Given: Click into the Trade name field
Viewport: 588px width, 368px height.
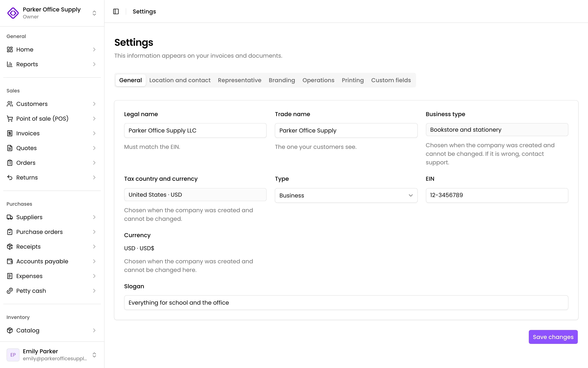Looking at the screenshot, I should click(x=346, y=130).
